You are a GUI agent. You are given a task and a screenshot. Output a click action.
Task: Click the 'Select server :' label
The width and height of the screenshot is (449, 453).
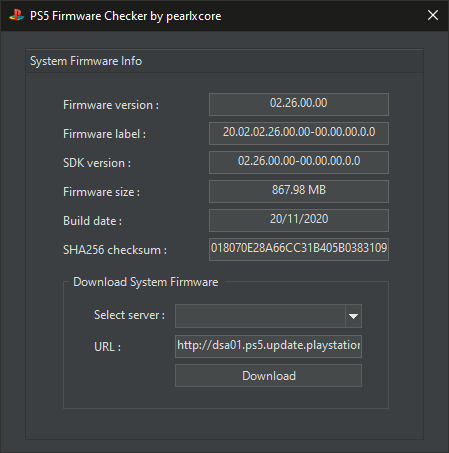[x=129, y=315]
